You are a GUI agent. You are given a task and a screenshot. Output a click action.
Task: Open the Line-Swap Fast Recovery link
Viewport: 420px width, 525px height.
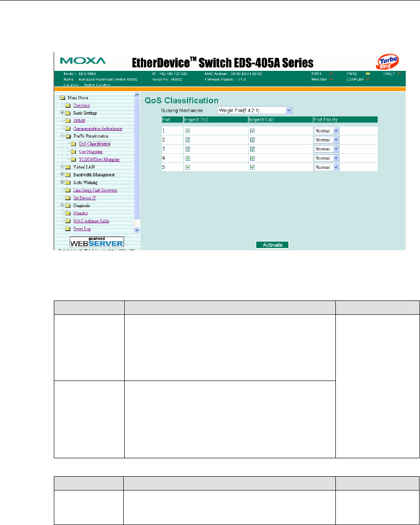95,190
